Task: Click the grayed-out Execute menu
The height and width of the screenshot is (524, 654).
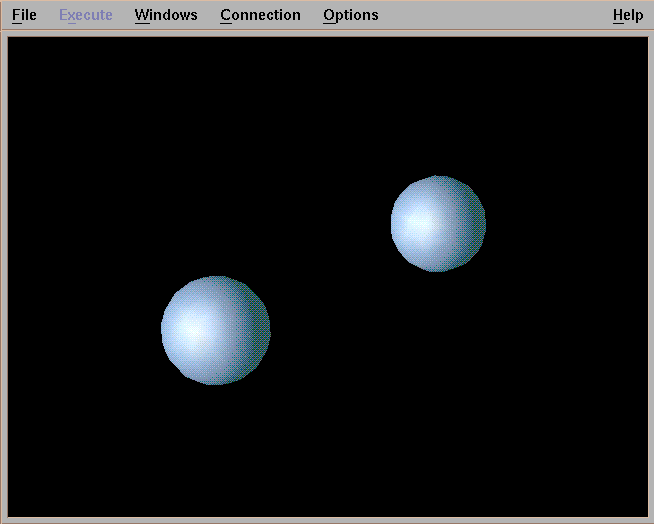Action: pyautogui.click(x=85, y=15)
